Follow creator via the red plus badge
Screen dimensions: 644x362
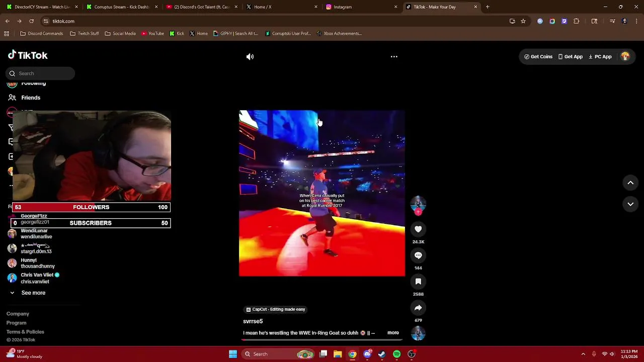[418, 212]
